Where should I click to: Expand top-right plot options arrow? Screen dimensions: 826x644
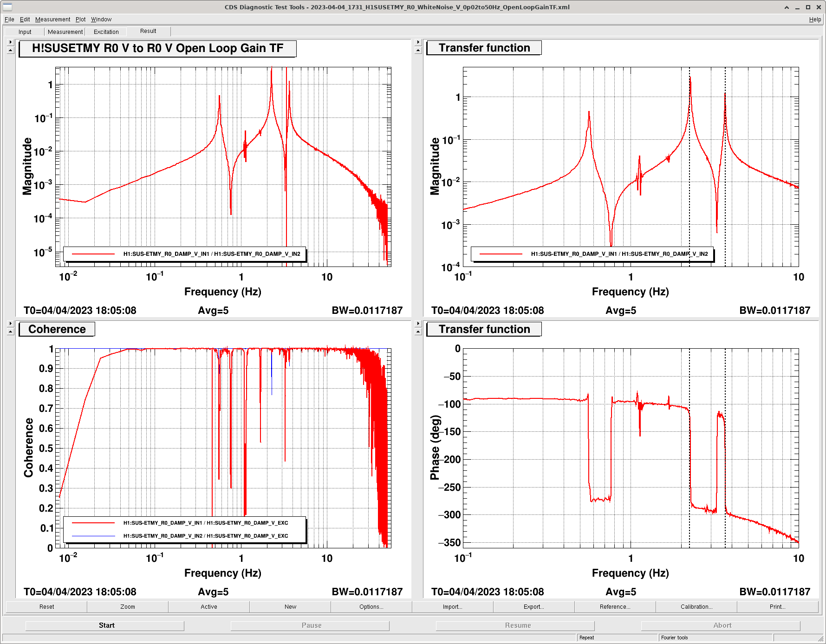[418, 42]
